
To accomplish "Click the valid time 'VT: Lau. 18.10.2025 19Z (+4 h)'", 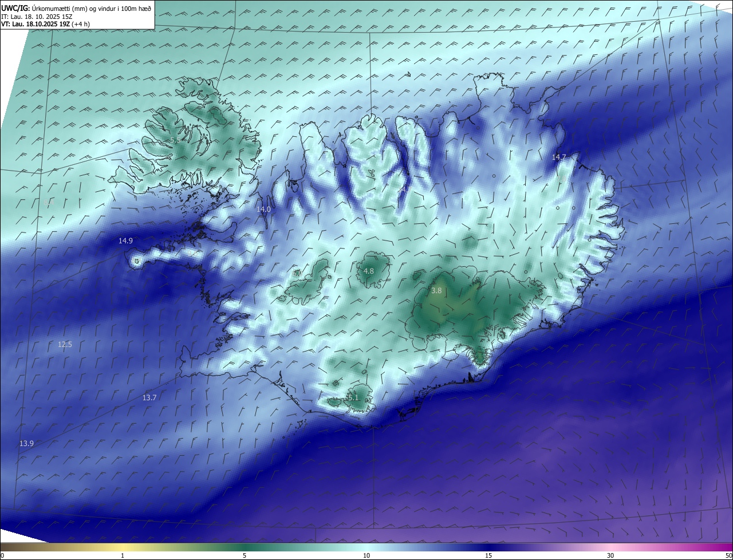I will click(x=45, y=24).
